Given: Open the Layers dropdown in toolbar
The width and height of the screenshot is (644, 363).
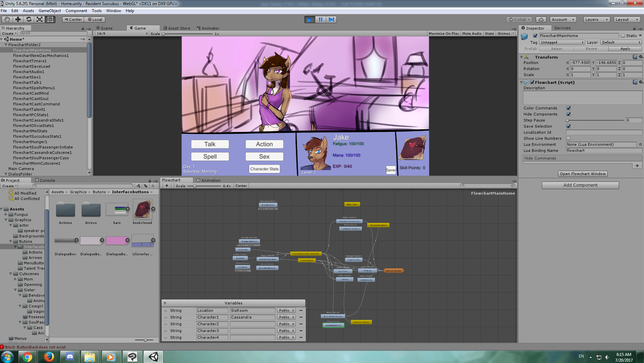Looking at the screenshot, I should (597, 20).
